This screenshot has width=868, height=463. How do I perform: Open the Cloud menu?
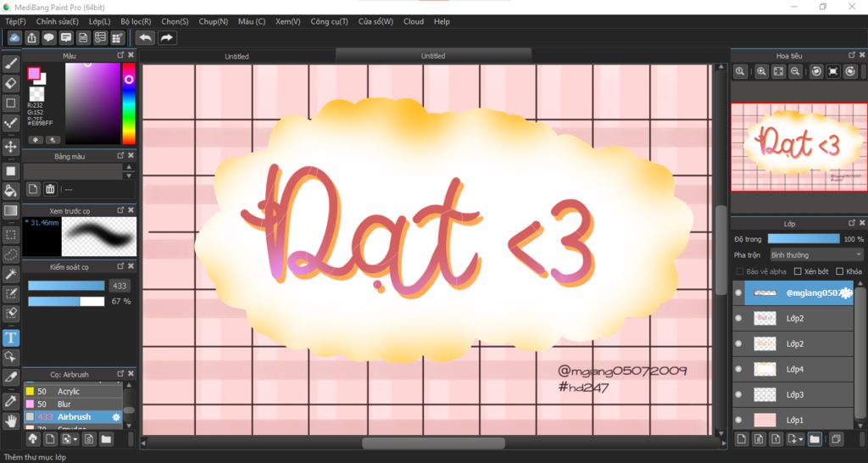coord(414,21)
